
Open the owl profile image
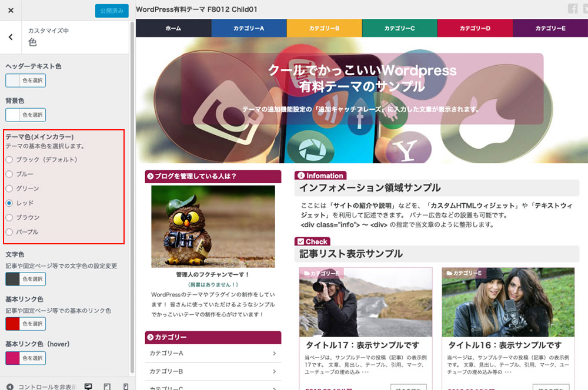(x=213, y=226)
